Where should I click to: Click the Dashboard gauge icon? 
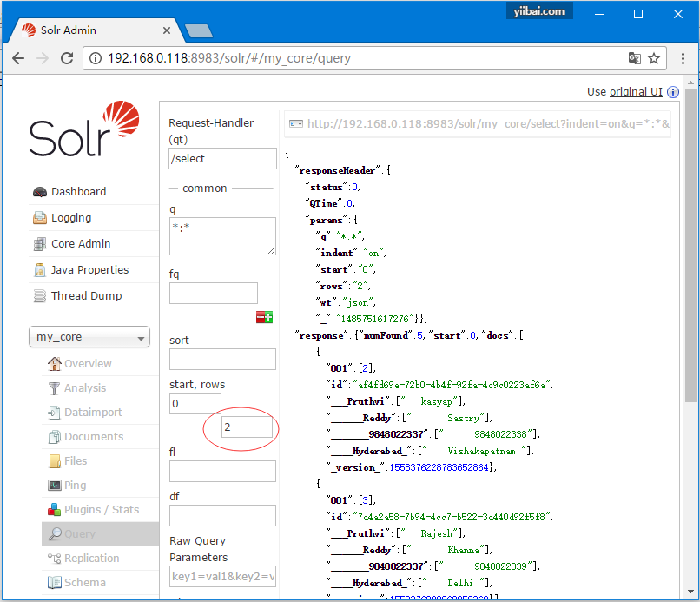tap(39, 192)
